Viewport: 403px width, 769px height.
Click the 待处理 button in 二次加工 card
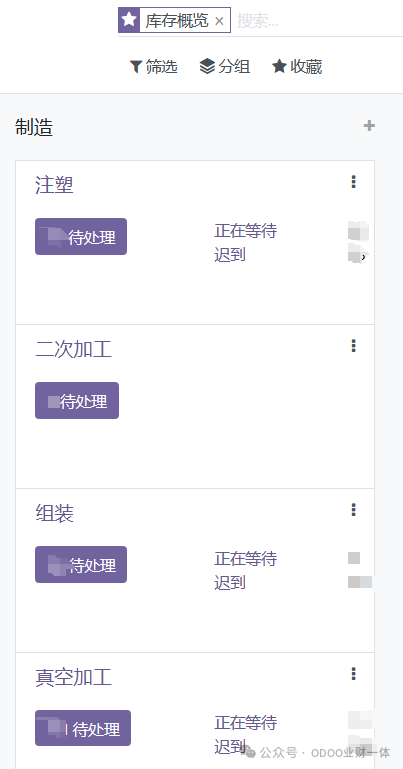tap(77, 401)
